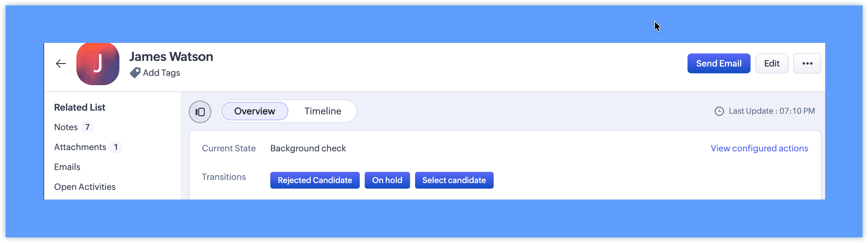
Task: Toggle the sidebar panel collapse icon
Action: tap(200, 112)
